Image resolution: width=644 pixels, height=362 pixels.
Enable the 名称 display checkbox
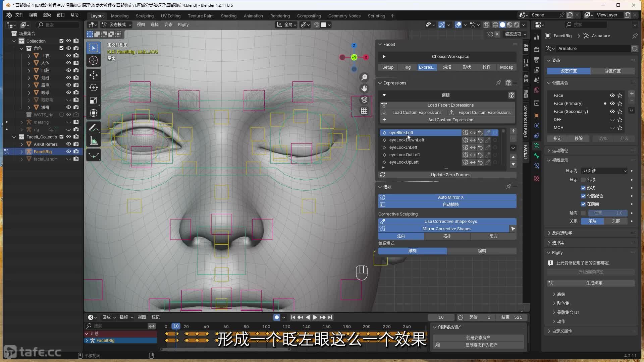click(x=583, y=180)
